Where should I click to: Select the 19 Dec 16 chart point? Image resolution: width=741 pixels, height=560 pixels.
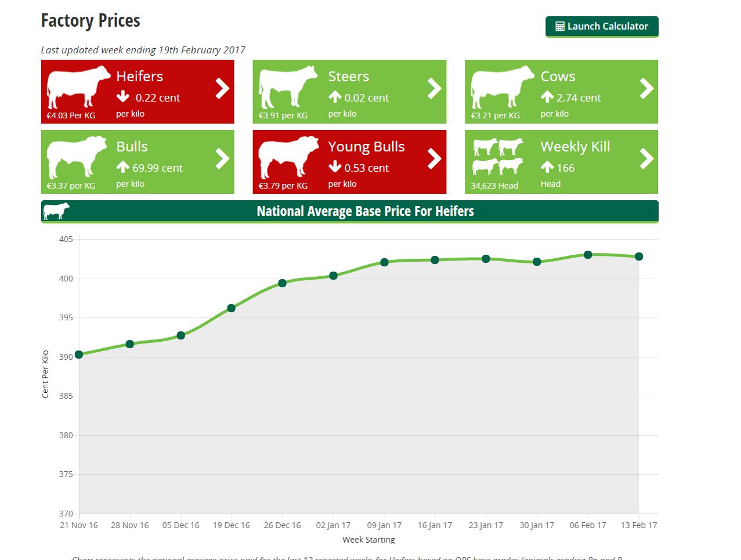232,308
